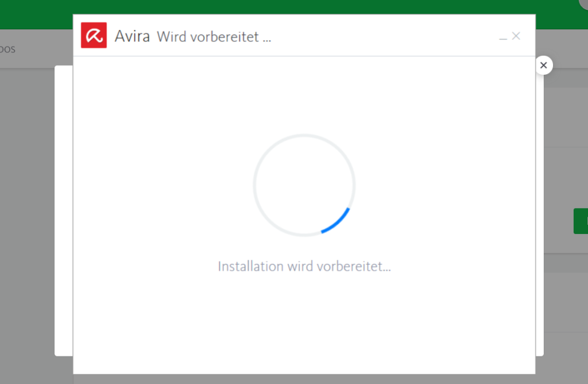The width and height of the screenshot is (588, 384).
Task: Click the red Avira logo icon
Action: click(x=94, y=35)
